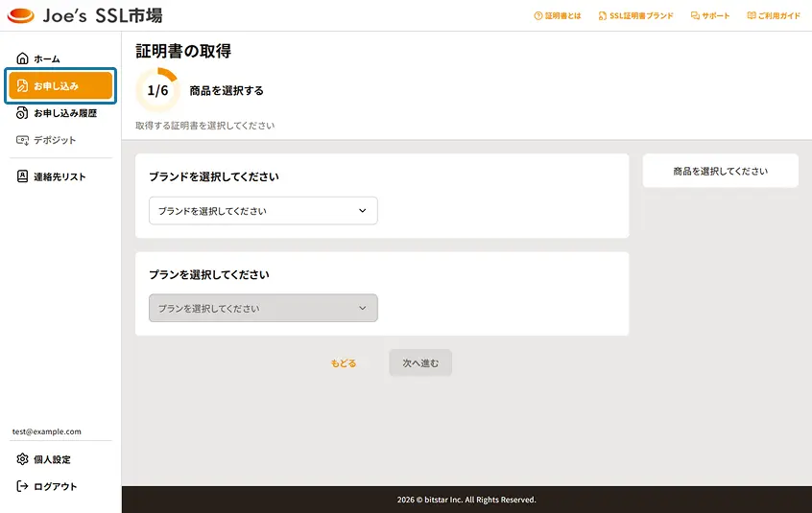Click the test@example.com account text
Screen dimensions: 812x513
tap(47, 431)
